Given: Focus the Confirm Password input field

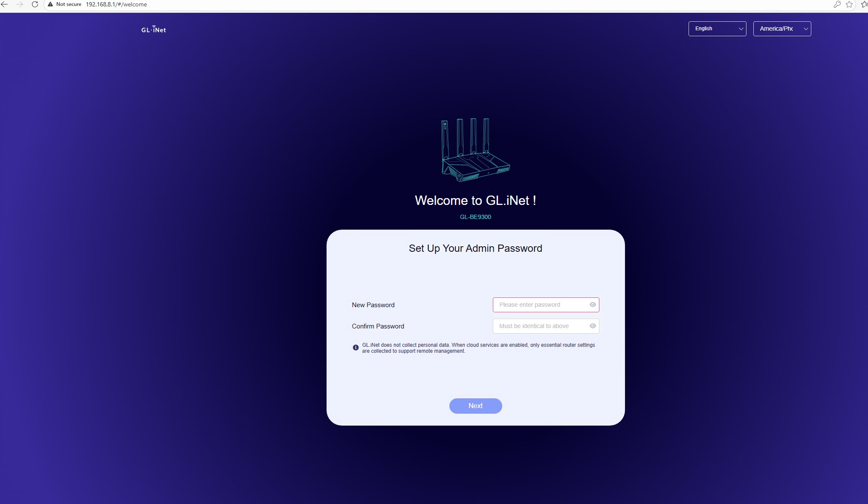Looking at the screenshot, I should 546,326.
